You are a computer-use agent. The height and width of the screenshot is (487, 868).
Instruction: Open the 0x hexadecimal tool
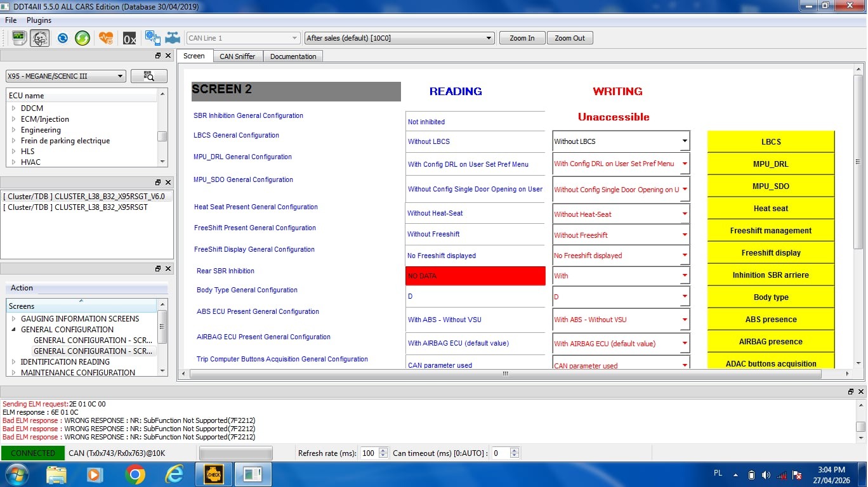129,38
